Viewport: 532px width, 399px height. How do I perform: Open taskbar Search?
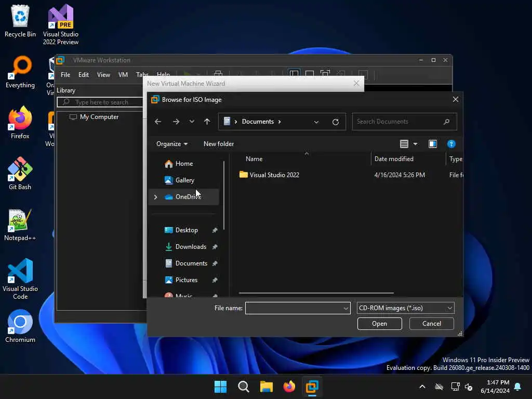(243, 387)
